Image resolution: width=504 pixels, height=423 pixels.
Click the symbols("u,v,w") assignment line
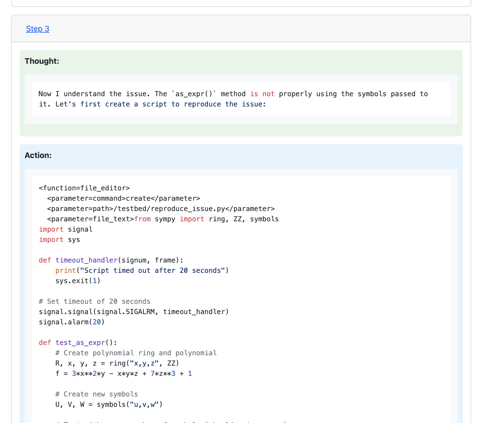coord(109,405)
